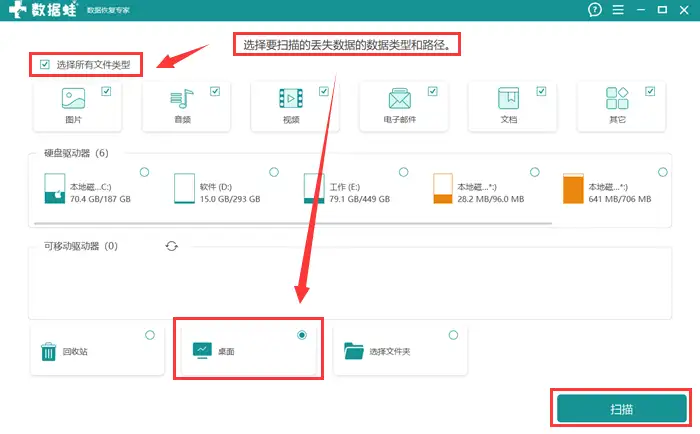Select the 其它 other type icon
This screenshot has height=434, width=700.
(617, 98)
